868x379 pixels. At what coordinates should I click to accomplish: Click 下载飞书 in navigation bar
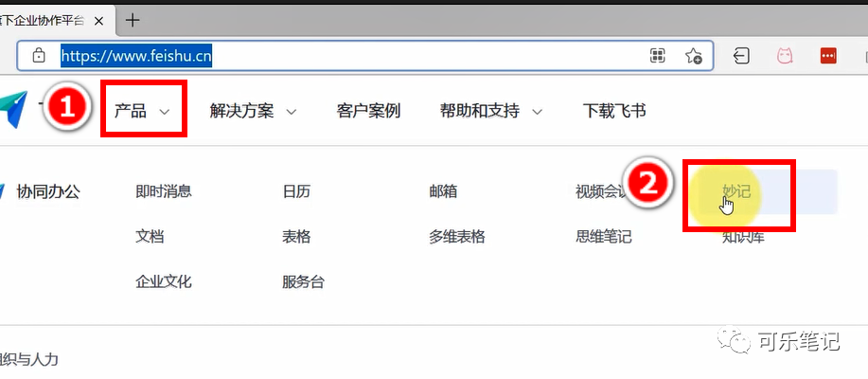coord(614,112)
